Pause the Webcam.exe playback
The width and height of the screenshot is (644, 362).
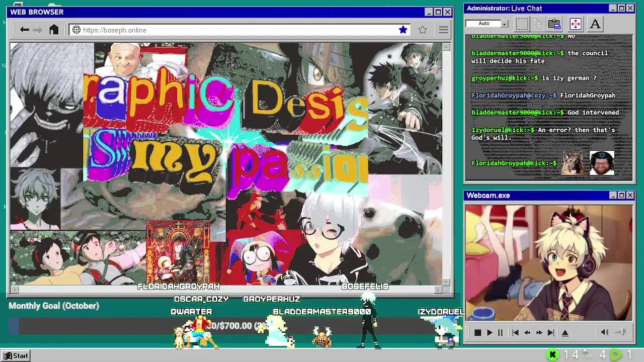point(500,332)
